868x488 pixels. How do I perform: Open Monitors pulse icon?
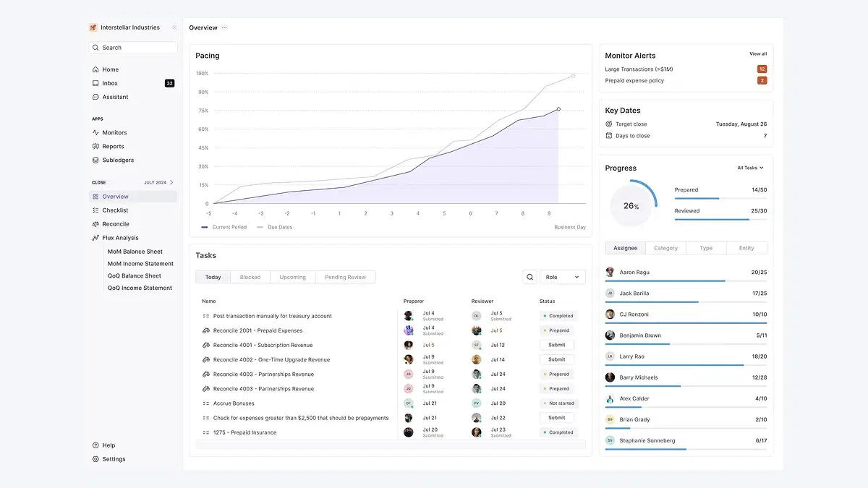95,132
